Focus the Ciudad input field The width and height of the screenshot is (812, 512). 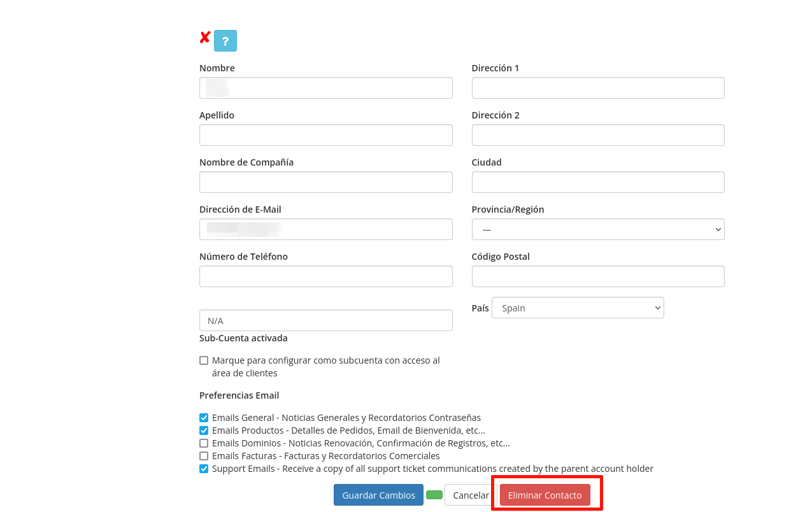tap(598, 182)
